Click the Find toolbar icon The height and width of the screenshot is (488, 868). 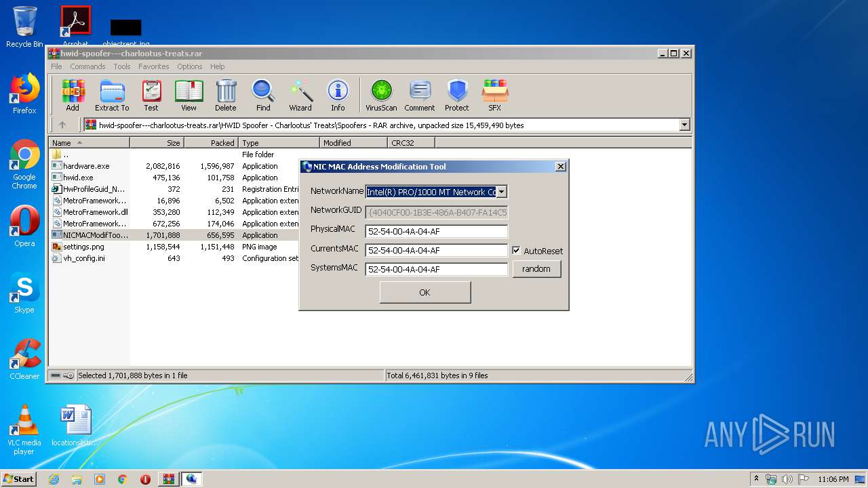[x=263, y=95]
